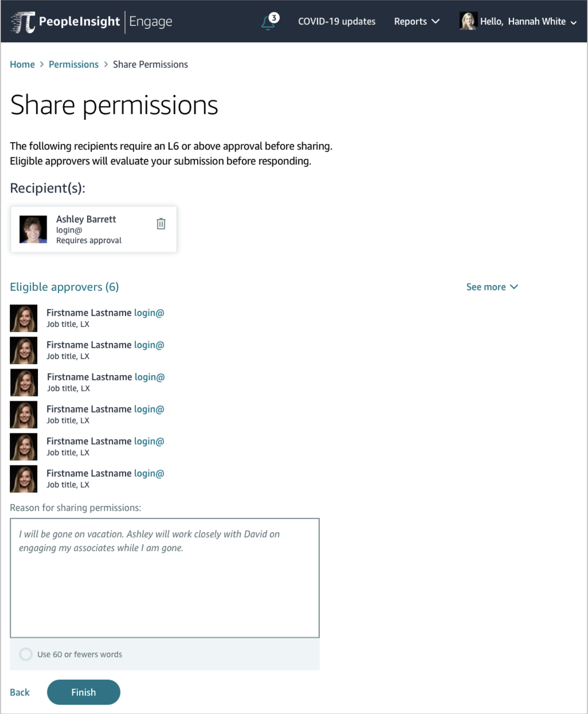Open the Hannah White account dropdown

click(x=529, y=21)
